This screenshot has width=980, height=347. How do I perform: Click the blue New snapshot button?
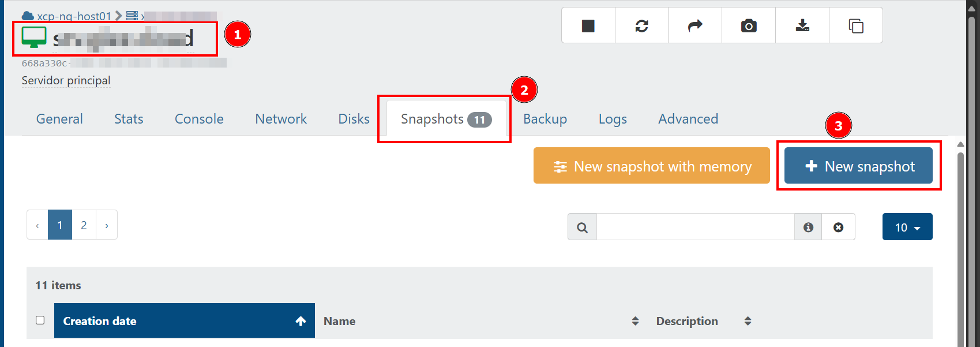click(858, 166)
